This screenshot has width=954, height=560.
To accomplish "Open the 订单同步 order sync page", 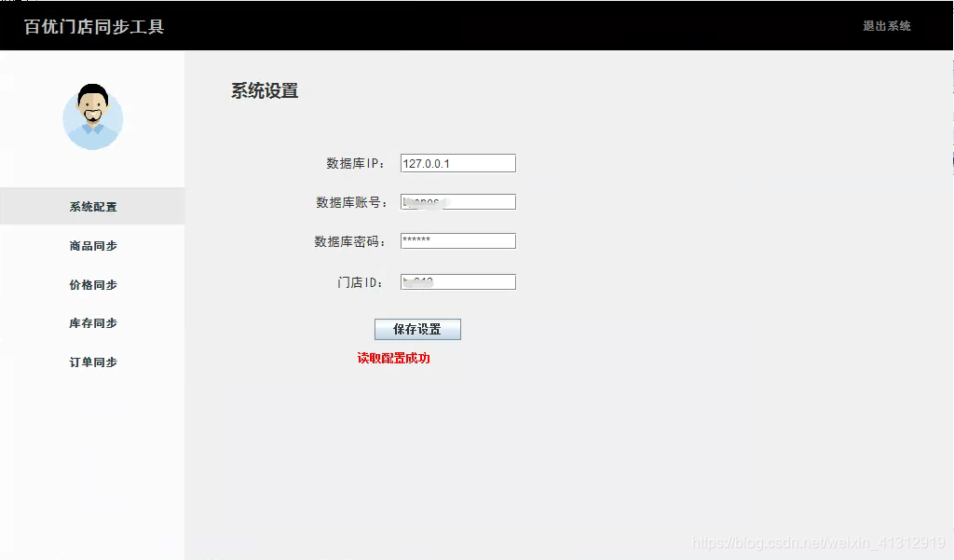I will (x=92, y=362).
